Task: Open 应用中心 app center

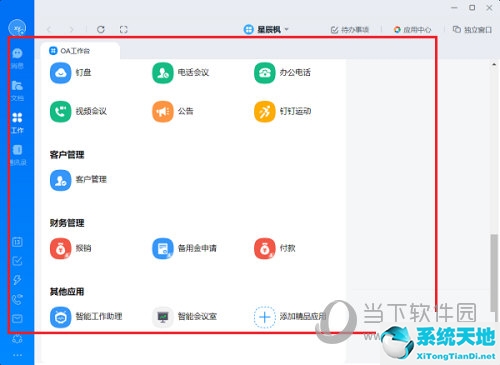Action: [412, 30]
